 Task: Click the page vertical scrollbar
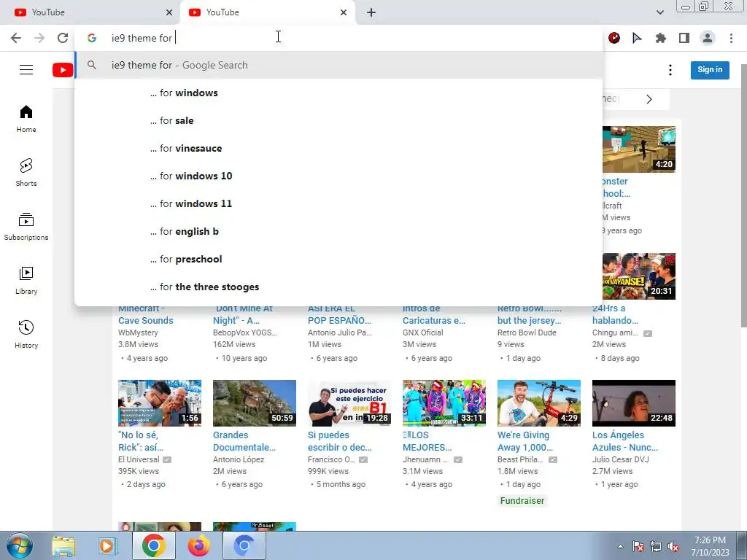743,195
